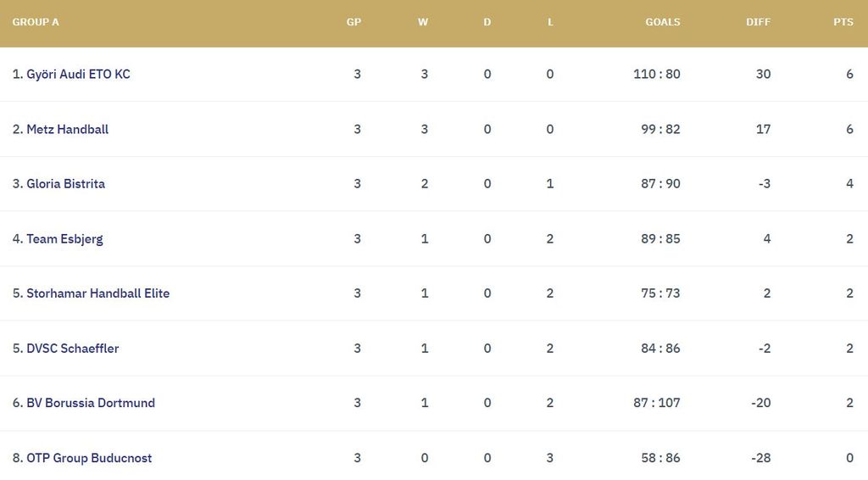
Task: Click the GOALS column header
Action: pos(663,22)
